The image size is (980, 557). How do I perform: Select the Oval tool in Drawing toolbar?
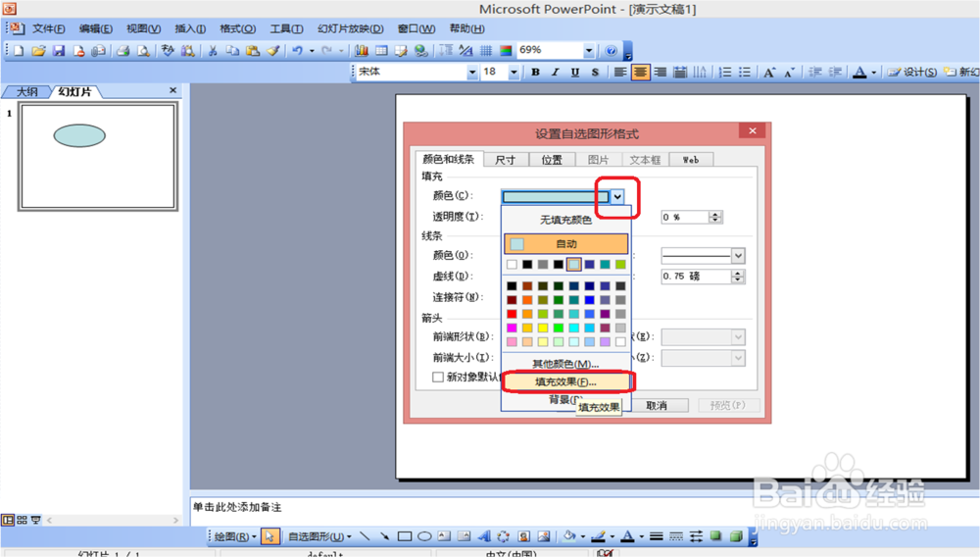pos(424,536)
